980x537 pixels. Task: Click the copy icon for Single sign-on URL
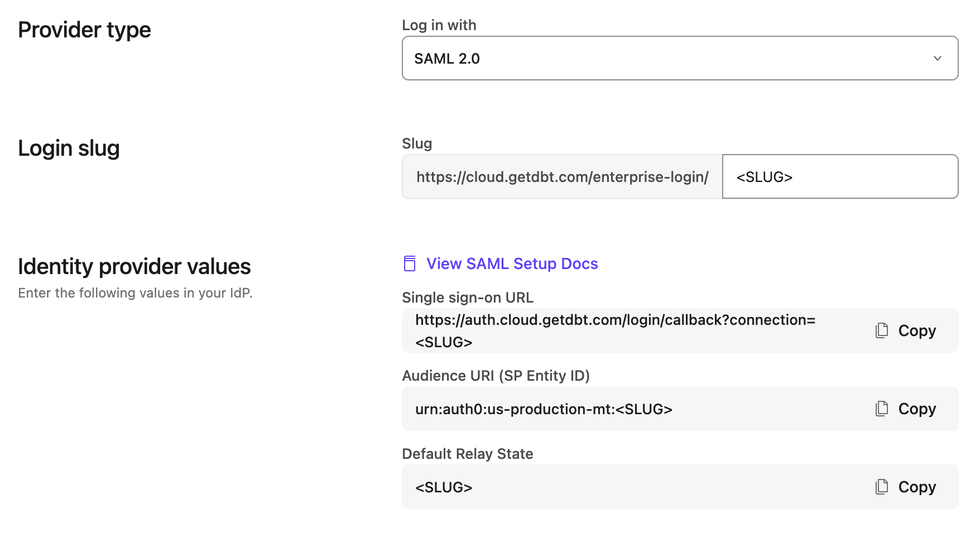coord(882,330)
